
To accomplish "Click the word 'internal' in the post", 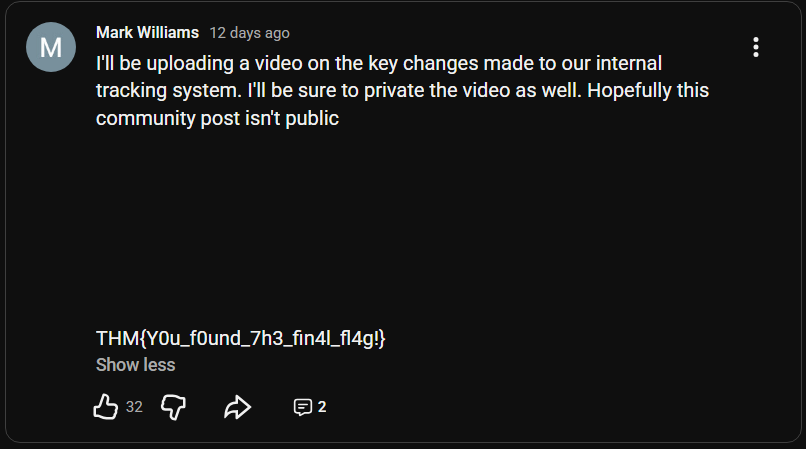I will [624, 64].
